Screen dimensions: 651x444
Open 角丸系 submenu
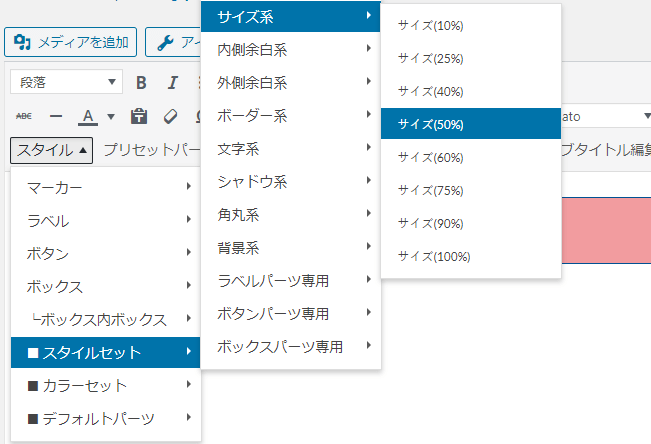click(x=291, y=215)
